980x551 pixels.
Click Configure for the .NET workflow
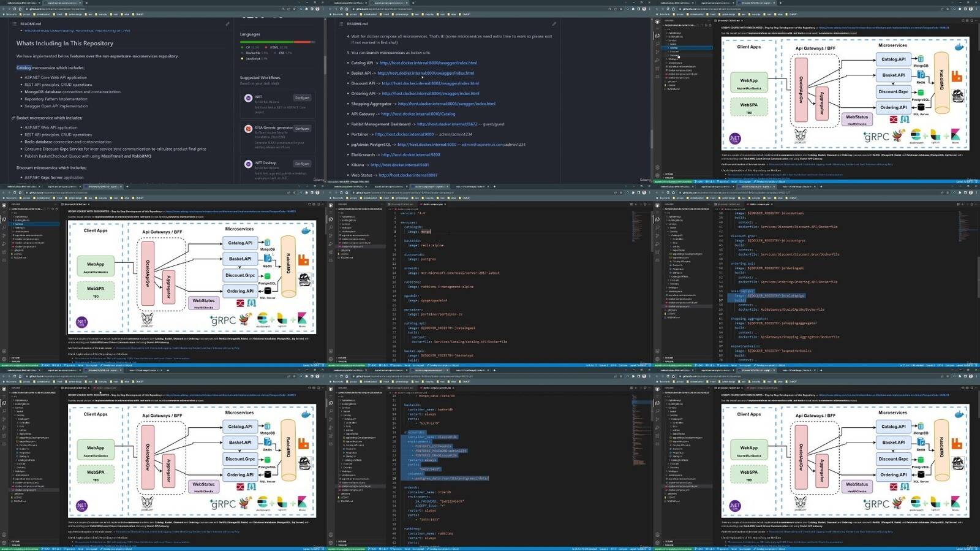302,97
